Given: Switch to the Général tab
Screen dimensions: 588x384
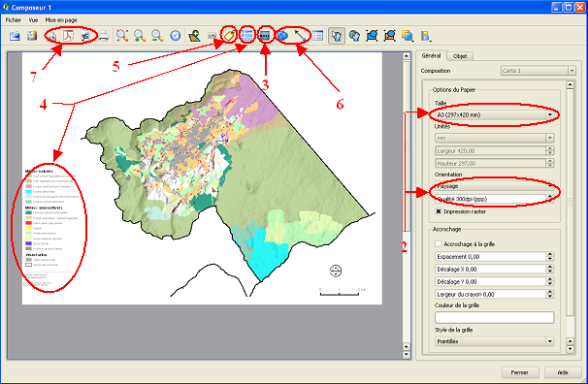Looking at the screenshot, I should 431,55.
